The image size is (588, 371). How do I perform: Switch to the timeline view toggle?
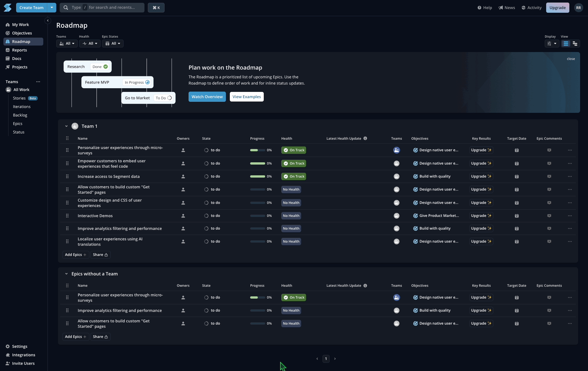pyautogui.click(x=575, y=44)
